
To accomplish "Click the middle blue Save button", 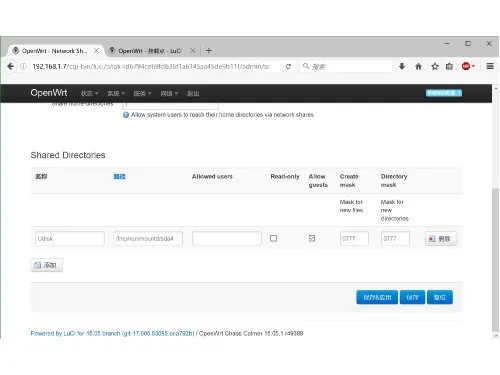I will pos(412,297).
